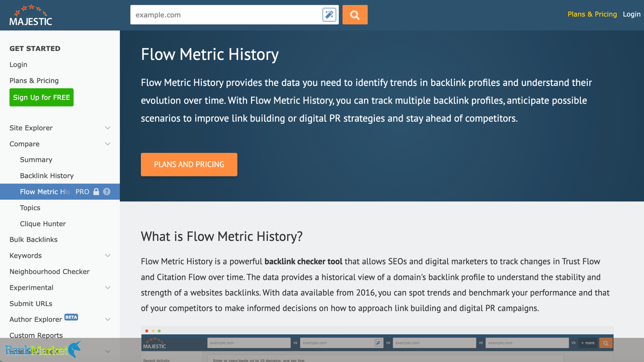Click the orange PLANS AND PRICING button
The height and width of the screenshot is (362, 644).
[x=189, y=164]
